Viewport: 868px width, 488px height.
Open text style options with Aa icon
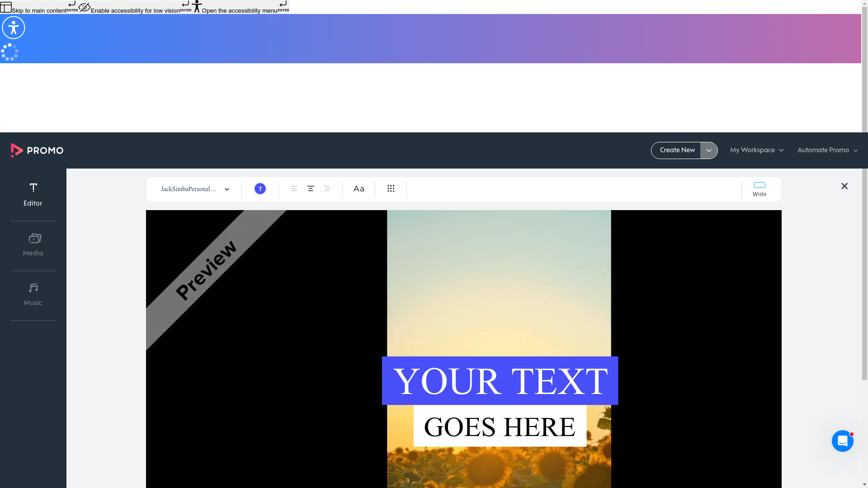(359, 189)
